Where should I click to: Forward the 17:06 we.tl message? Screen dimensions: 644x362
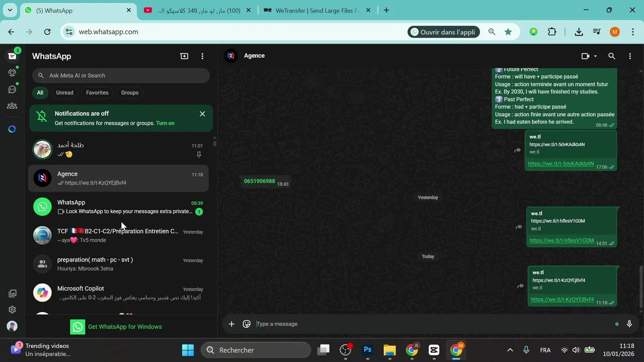[517, 150]
